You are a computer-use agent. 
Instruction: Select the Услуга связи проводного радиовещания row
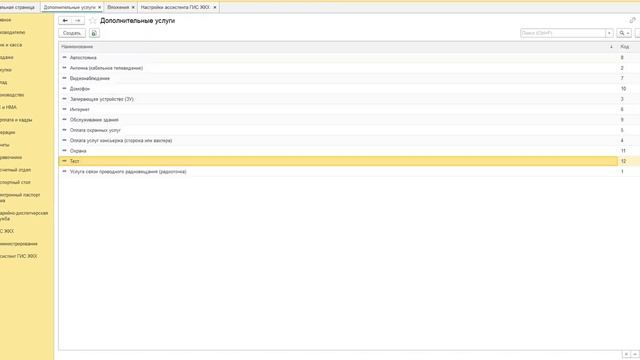tap(338, 172)
